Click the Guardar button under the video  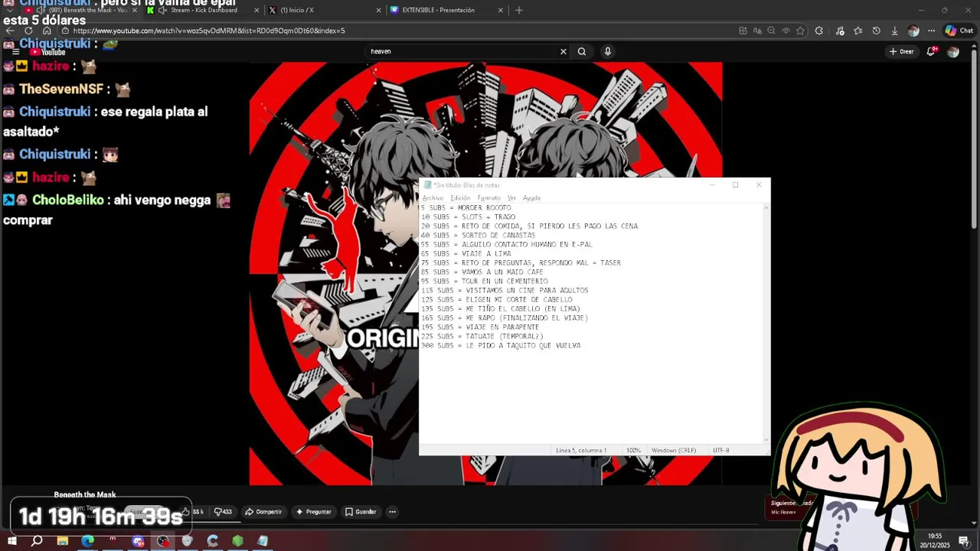pos(361,511)
